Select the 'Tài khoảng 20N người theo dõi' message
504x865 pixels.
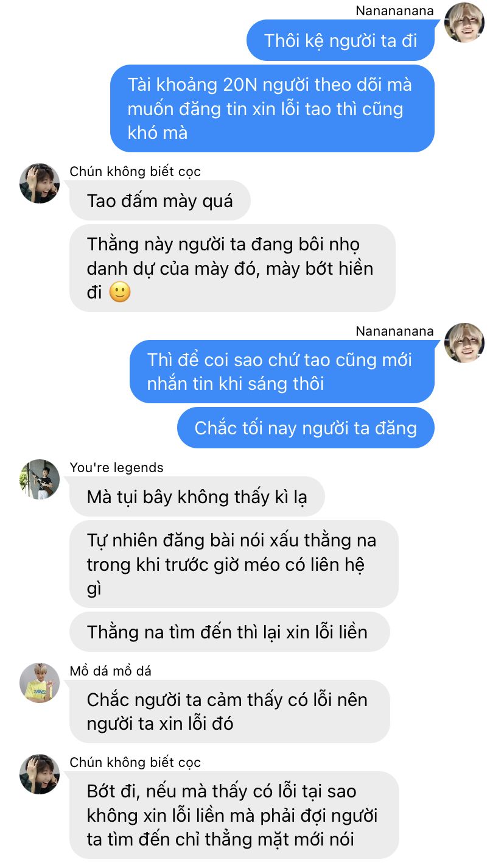coord(272,108)
